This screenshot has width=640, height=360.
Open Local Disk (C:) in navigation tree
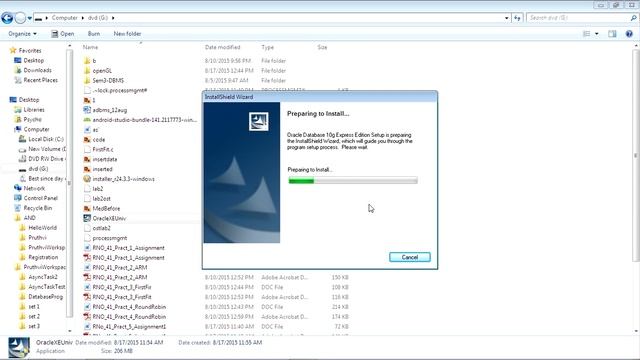[46, 139]
